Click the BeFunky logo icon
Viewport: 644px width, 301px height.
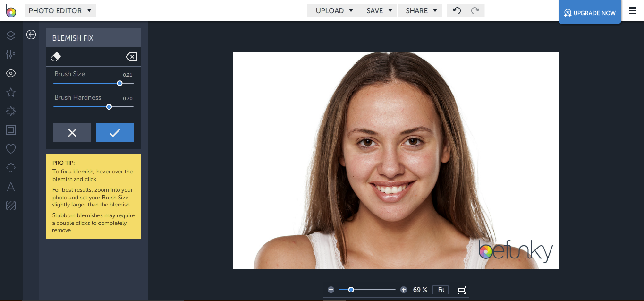click(11, 11)
